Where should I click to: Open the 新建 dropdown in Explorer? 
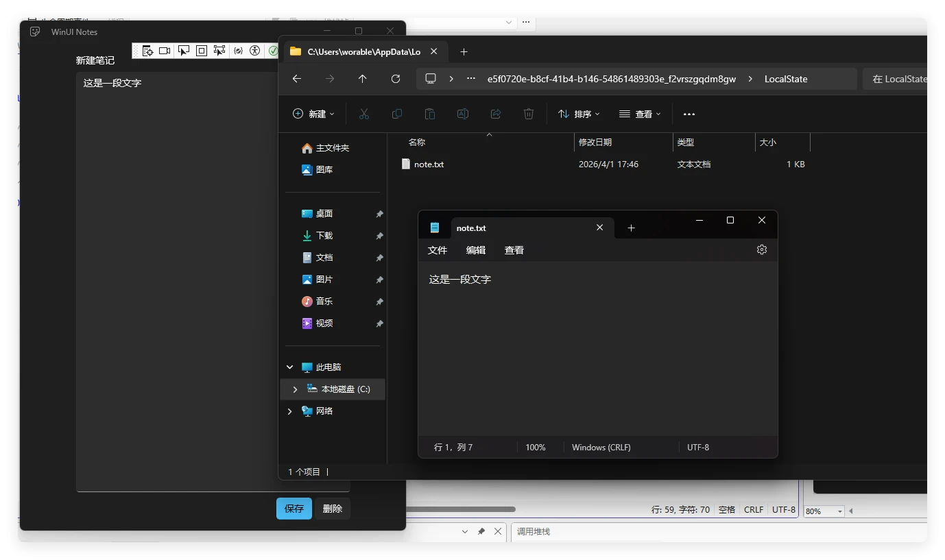313,114
